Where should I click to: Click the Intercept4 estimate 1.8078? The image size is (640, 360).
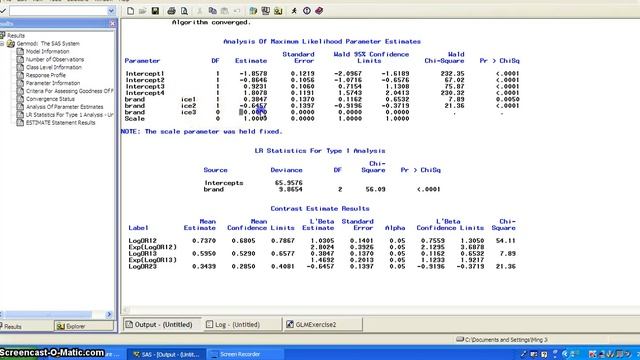click(255, 93)
